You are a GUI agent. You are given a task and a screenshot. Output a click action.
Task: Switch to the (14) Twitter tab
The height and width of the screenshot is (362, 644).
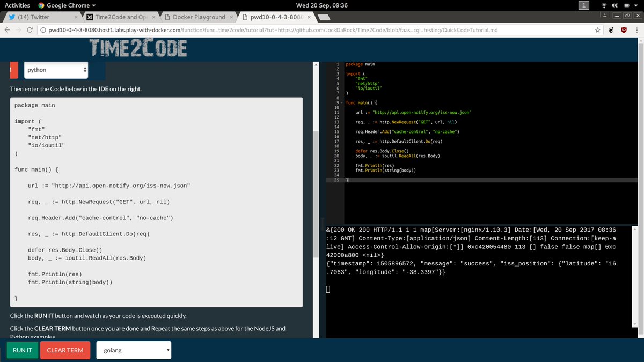pos(42,17)
